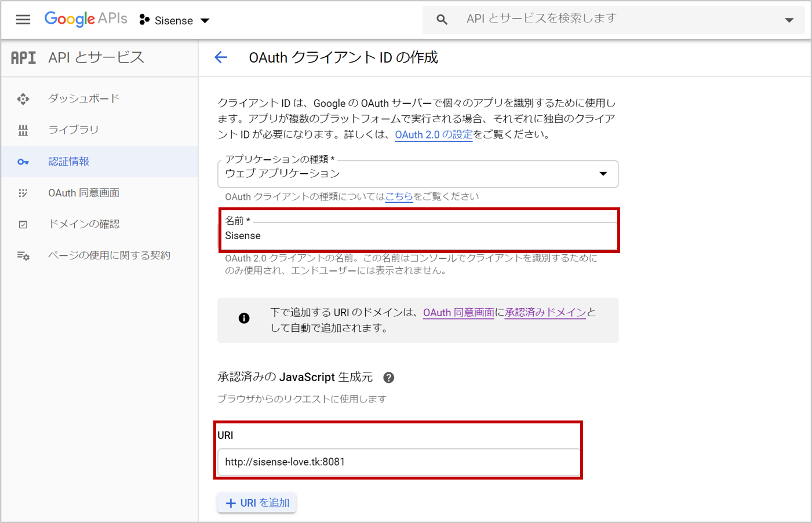Select 認証情報 menu item
The width and height of the screenshot is (812, 523).
point(100,162)
